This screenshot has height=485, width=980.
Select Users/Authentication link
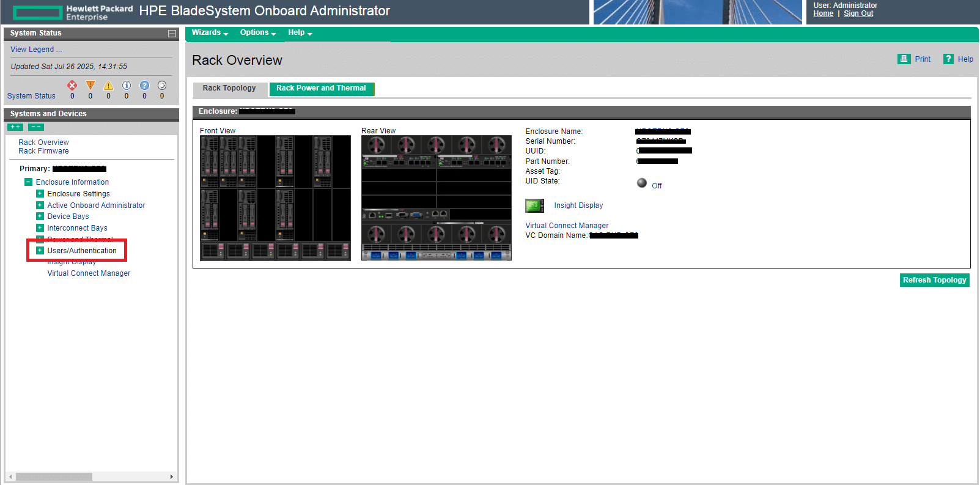(x=82, y=251)
